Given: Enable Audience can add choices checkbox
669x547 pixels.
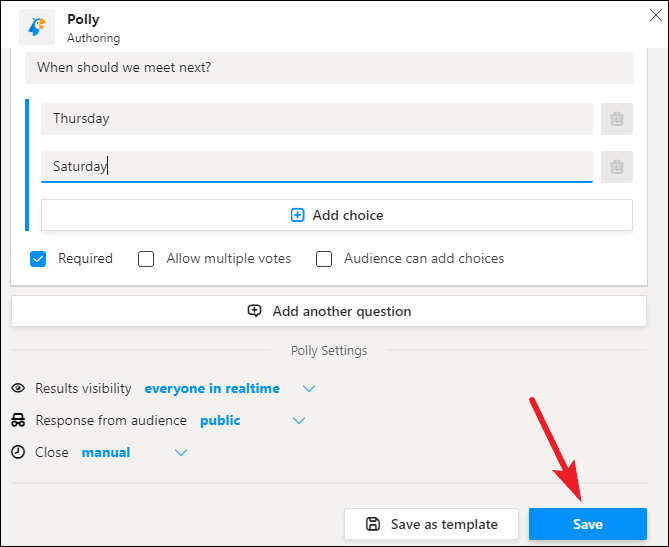Looking at the screenshot, I should [324, 259].
